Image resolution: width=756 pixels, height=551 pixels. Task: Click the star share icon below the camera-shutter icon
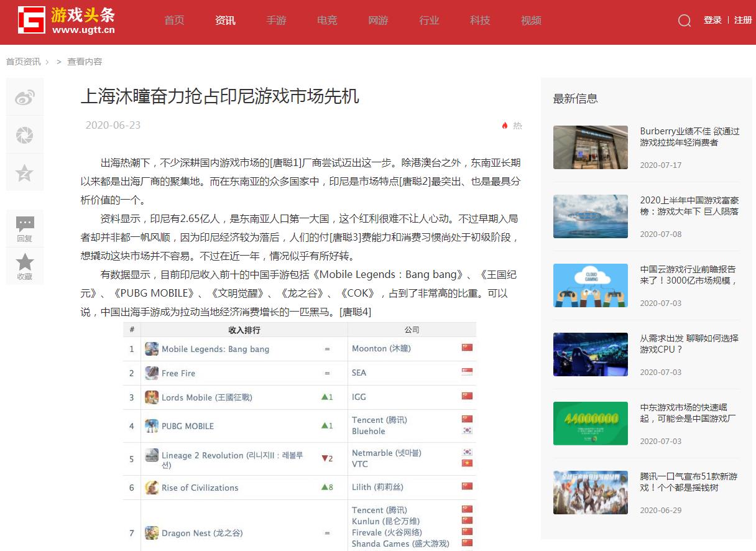click(x=25, y=173)
